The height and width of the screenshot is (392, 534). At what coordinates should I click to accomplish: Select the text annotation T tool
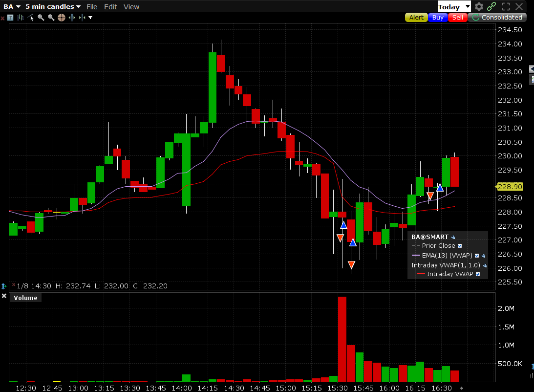(10, 18)
